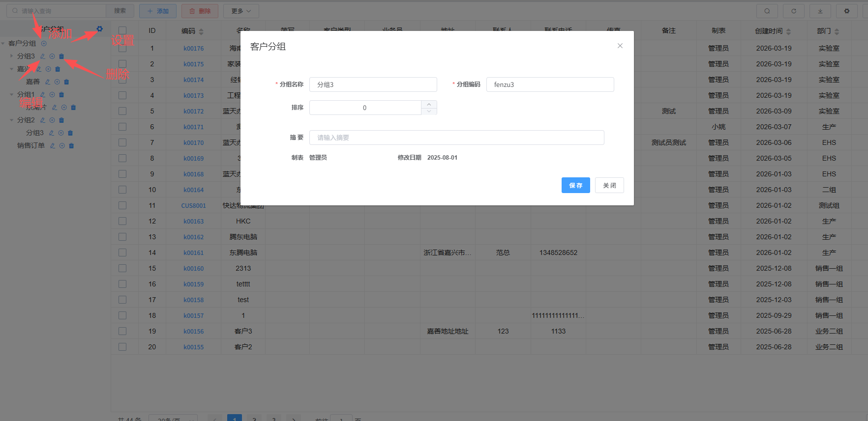Tick the checkbox for row 12
Screen dimensions: 868x421
click(122, 221)
